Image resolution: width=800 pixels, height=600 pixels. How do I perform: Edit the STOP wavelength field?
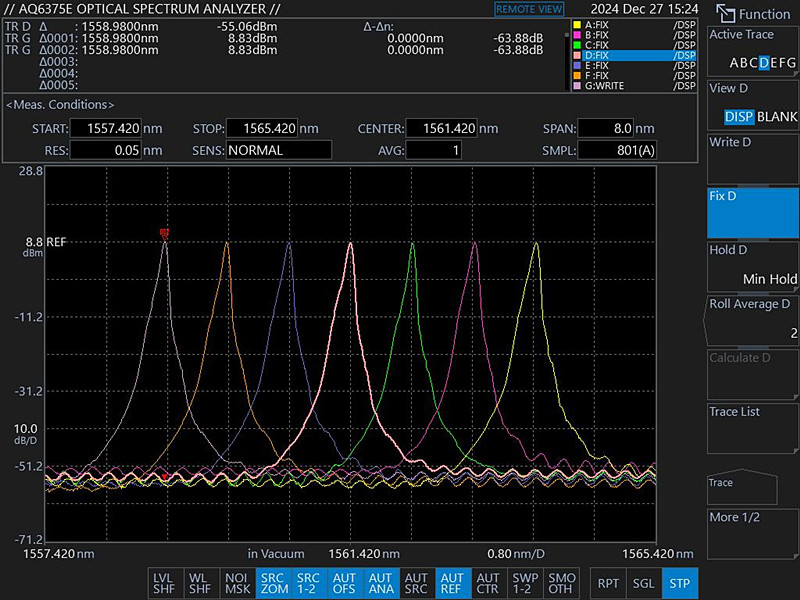[261, 129]
